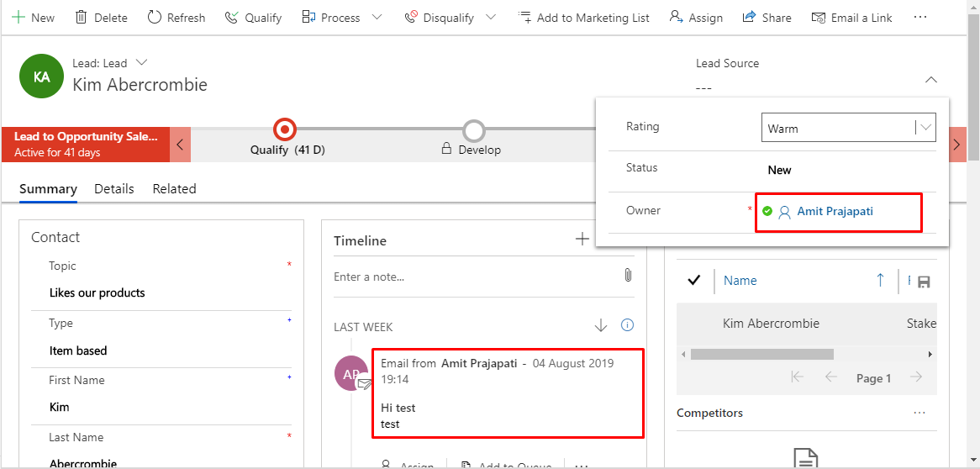
Task: Switch to the Details tab
Action: [x=114, y=189]
